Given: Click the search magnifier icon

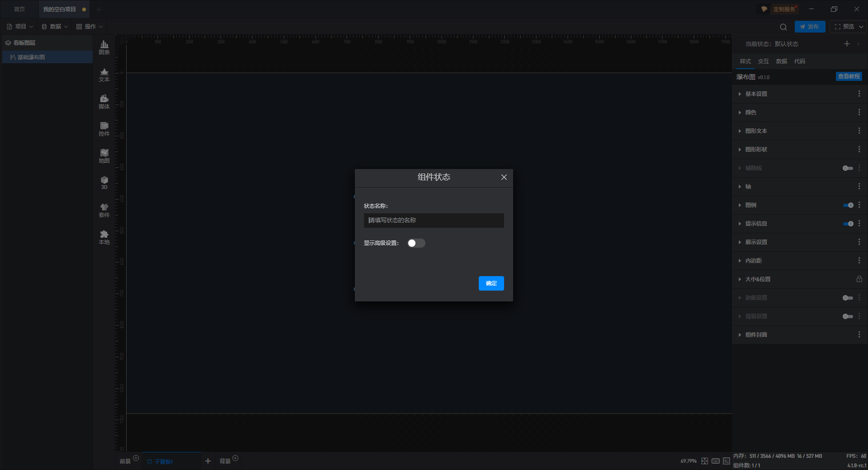Looking at the screenshot, I should click(783, 27).
